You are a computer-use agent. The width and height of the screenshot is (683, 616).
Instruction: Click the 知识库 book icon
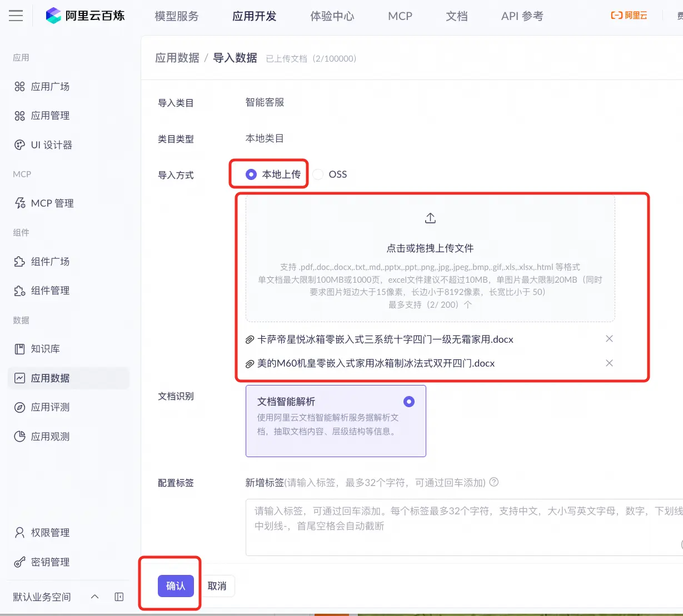pyautogui.click(x=19, y=349)
